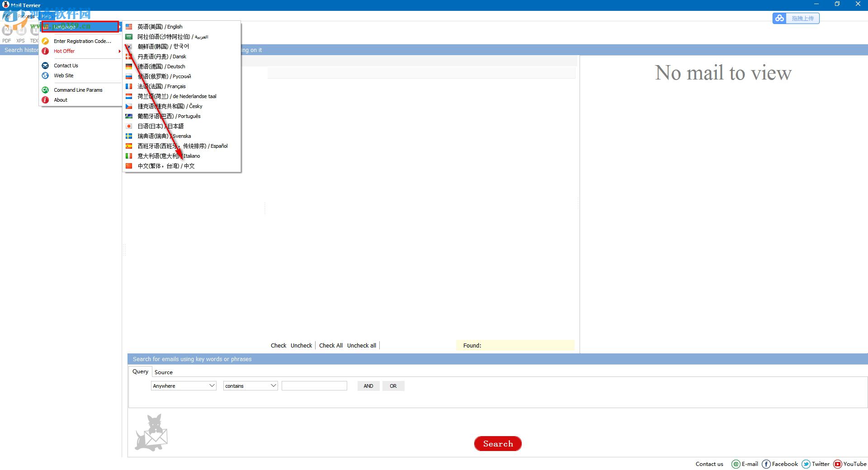Focus the search keyword input field
This screenshot has height=470, width=868.
[314, 386]
